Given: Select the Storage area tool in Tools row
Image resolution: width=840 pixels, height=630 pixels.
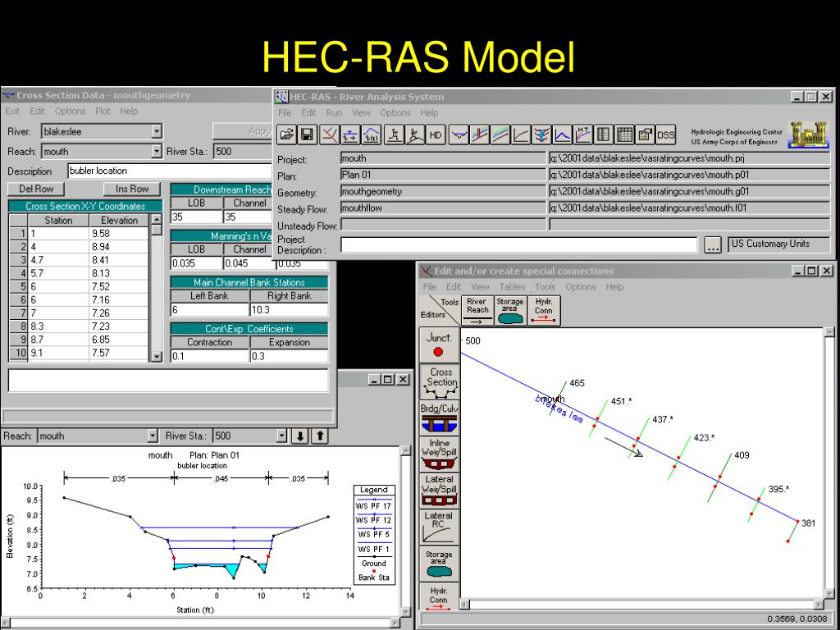Looking at the screenshot, I should tap(510, 311).
